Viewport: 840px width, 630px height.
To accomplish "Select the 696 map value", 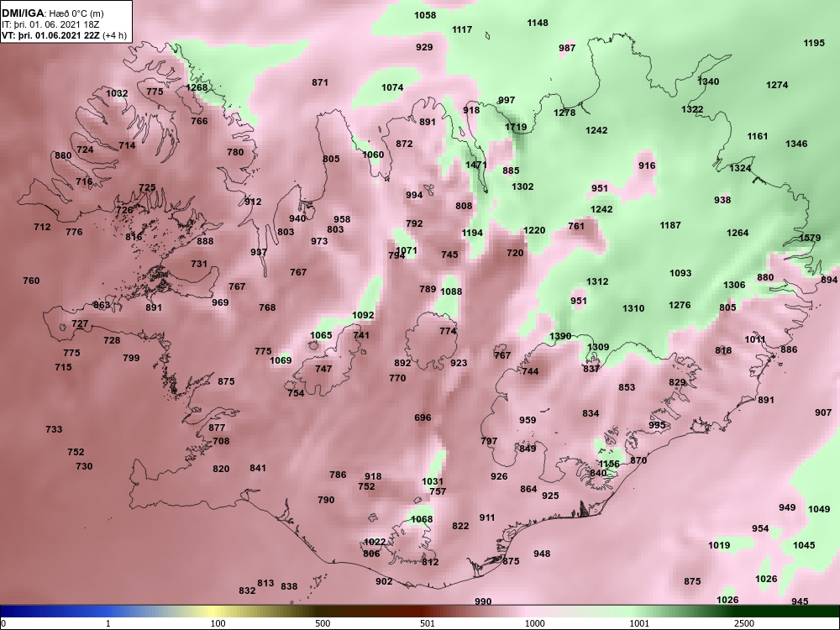I will pyautogui.click(x=423, y=417).
